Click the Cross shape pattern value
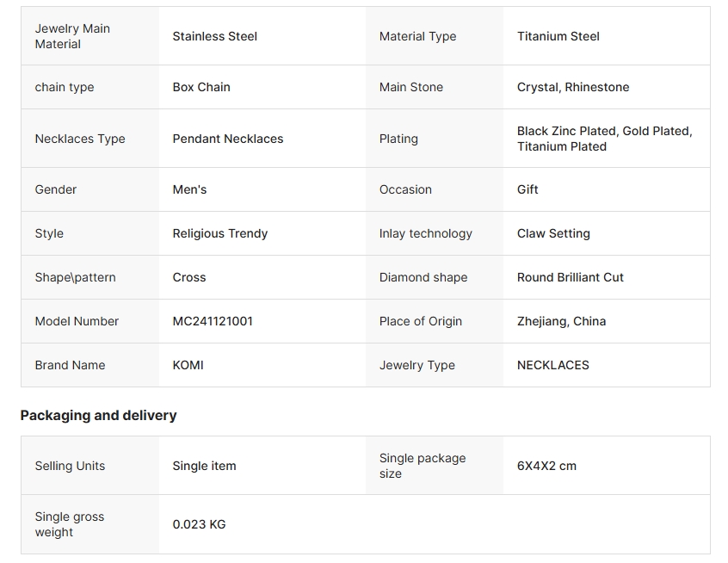 (x=189, y=277)
